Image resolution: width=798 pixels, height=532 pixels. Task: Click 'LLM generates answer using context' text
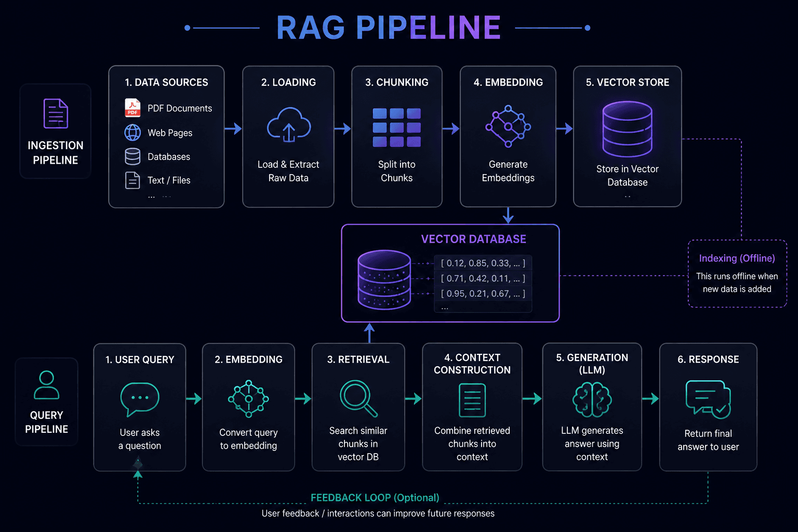point(592,444)
